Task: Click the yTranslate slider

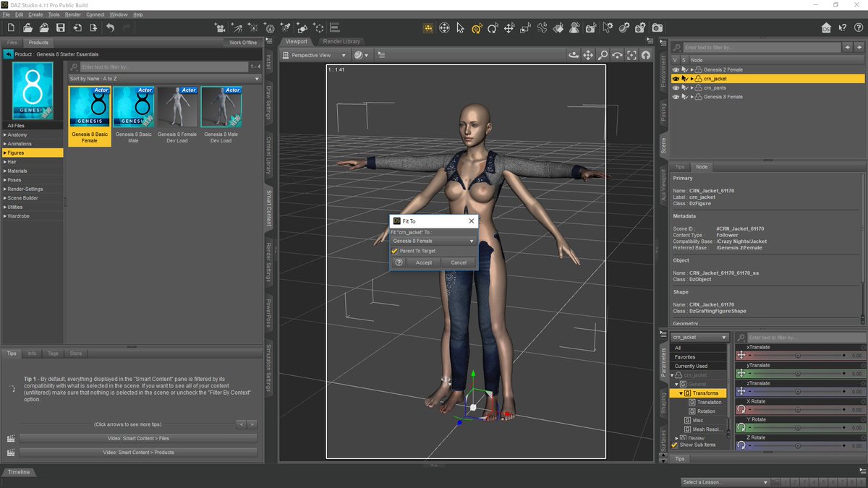Action: (x=799, y=374)
